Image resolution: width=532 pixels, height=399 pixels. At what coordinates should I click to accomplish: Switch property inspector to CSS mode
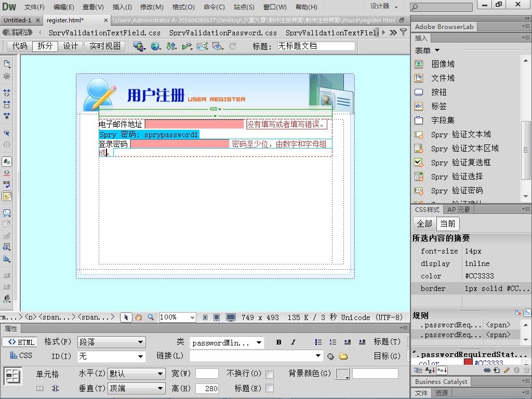[21, 355]
